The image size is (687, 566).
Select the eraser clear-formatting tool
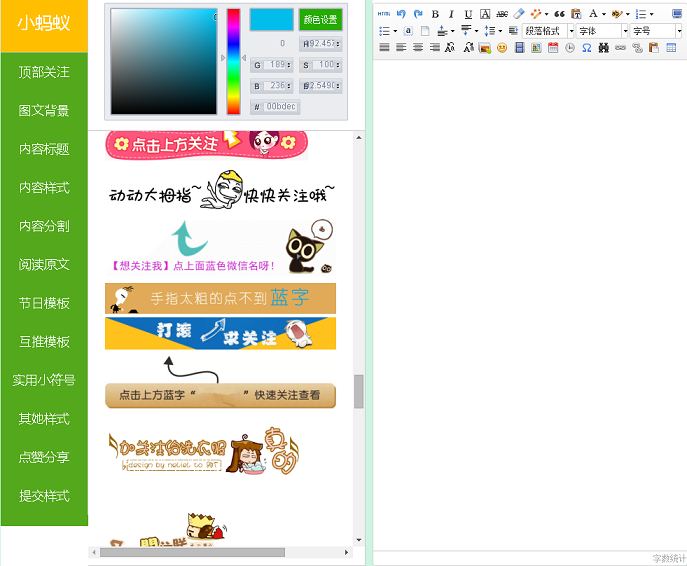[x=518, y=14]
